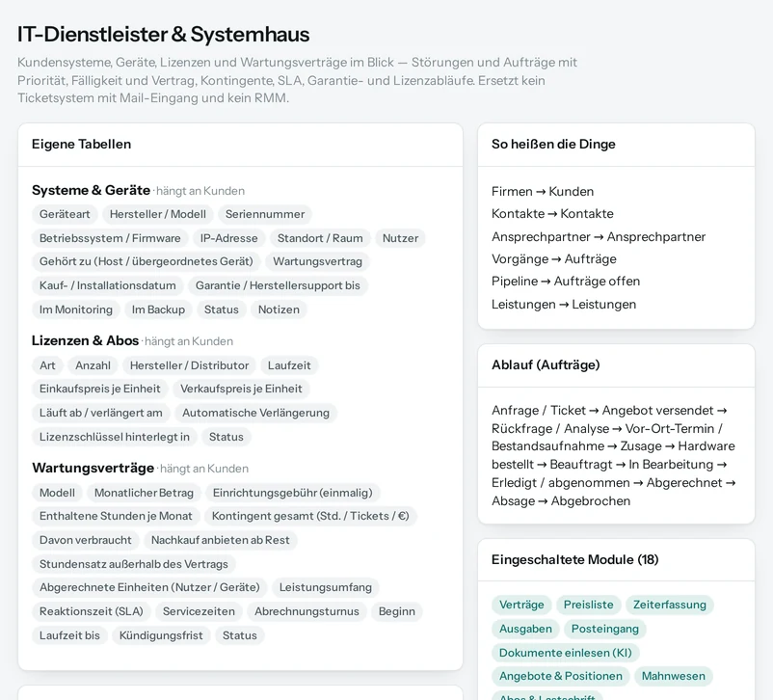Open the Posteingang module tag
Screen dimensions: 773x700
[x=605, y=629]
